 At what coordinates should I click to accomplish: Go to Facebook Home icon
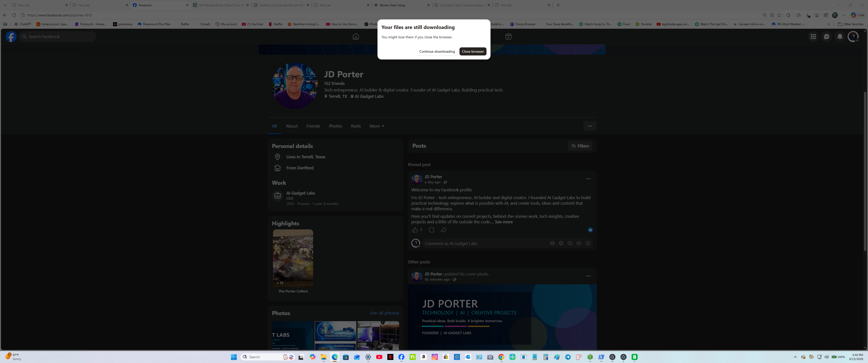[x=356, y=36]
